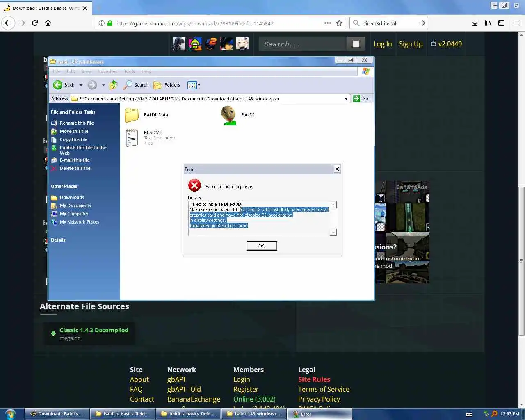This screenshot has height=420, width=525.
Task: Open the Help menu in Explorer
Action: click(146, 71)
